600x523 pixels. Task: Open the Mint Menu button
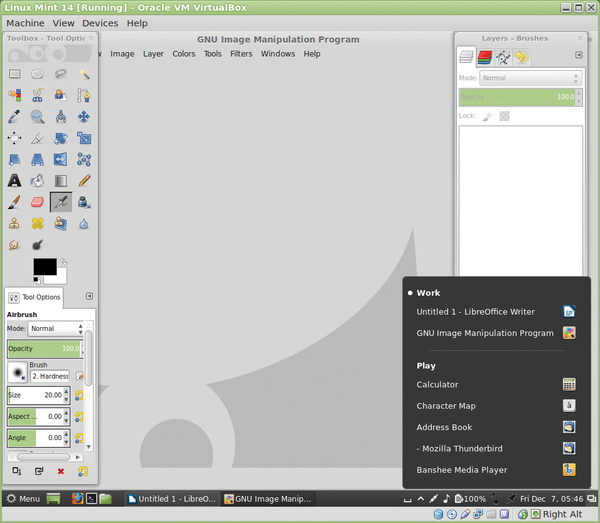23,498
